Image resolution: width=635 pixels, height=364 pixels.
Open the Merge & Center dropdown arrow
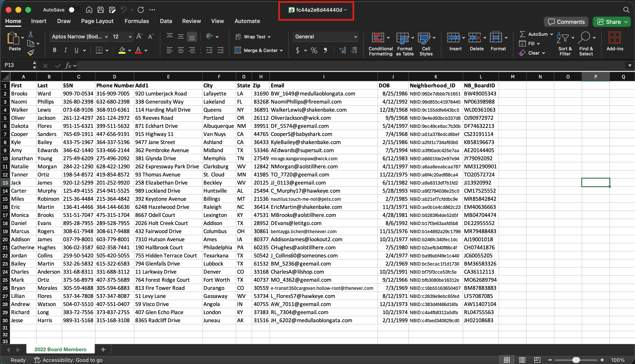281,50
